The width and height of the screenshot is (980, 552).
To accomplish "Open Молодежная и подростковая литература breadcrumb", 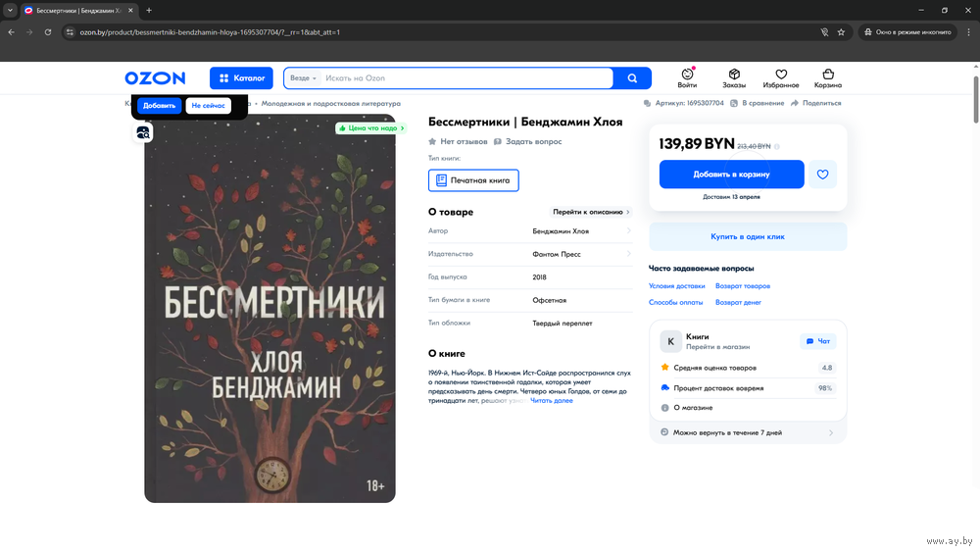I will coord(330,104).
